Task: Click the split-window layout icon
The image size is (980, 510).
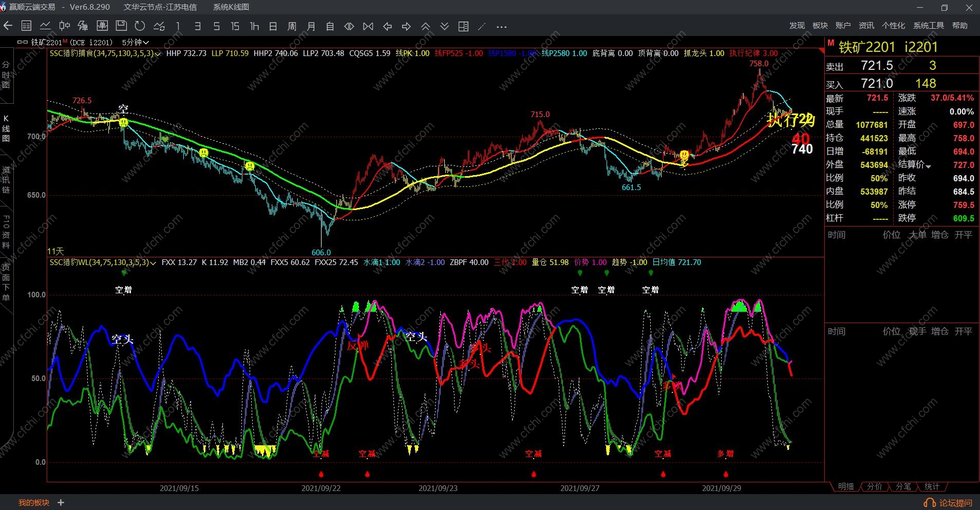Action: click(463, 26)
